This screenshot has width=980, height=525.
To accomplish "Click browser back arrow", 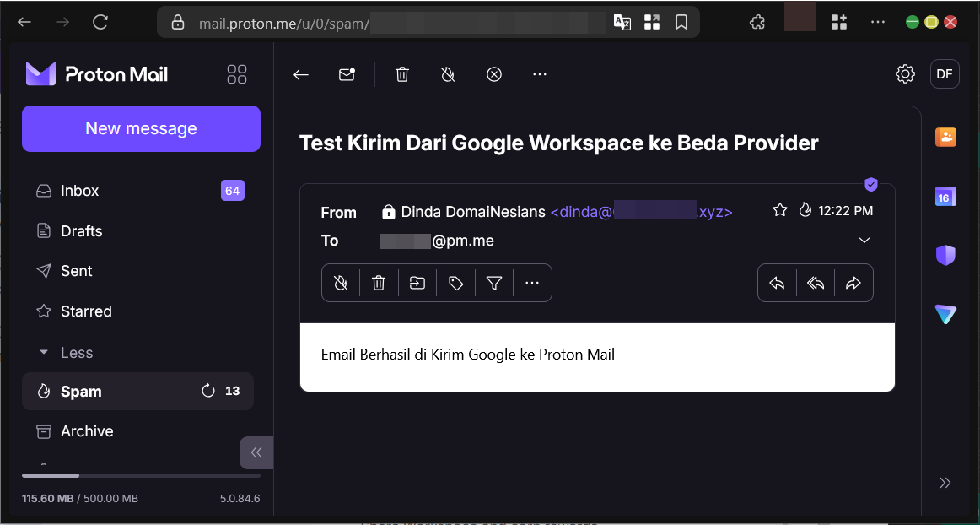I will click(24, 23).
